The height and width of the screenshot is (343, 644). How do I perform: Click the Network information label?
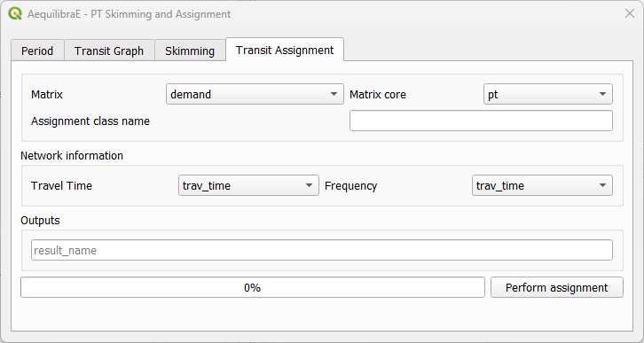click(72, 155)
